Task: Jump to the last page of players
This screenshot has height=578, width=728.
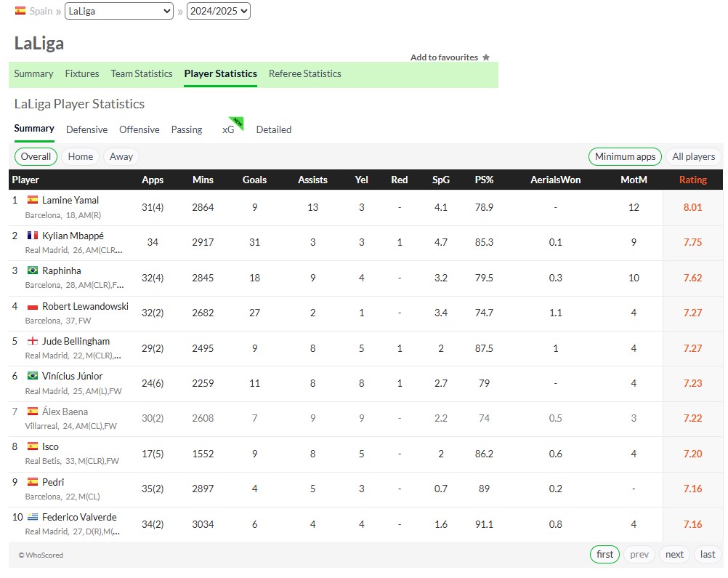Action: 708,554
